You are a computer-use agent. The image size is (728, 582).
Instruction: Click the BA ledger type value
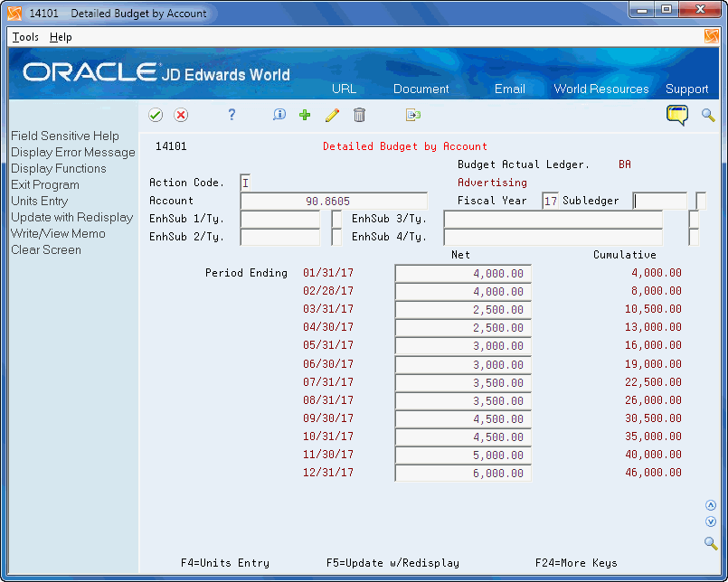pyautogui.click(x=625, y=164)
